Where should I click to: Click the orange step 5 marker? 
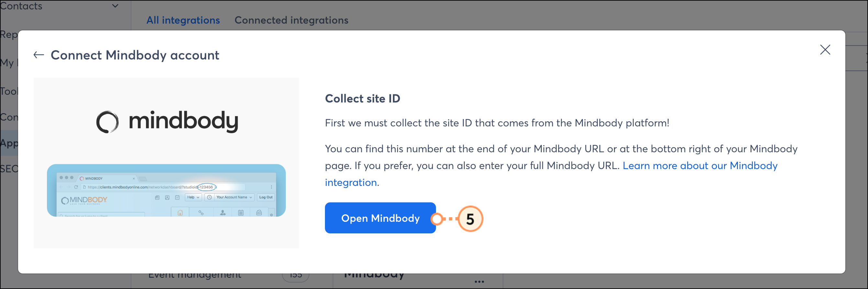click(470, 219)
